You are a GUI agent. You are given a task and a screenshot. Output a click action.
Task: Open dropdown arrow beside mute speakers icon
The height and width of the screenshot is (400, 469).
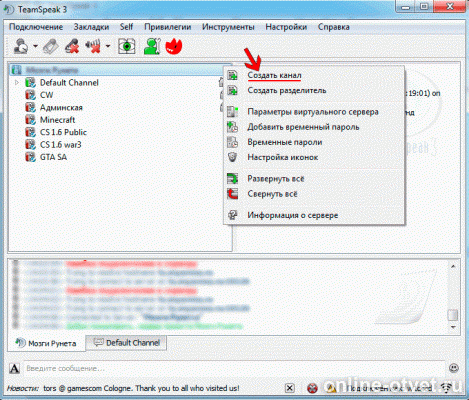108,46
